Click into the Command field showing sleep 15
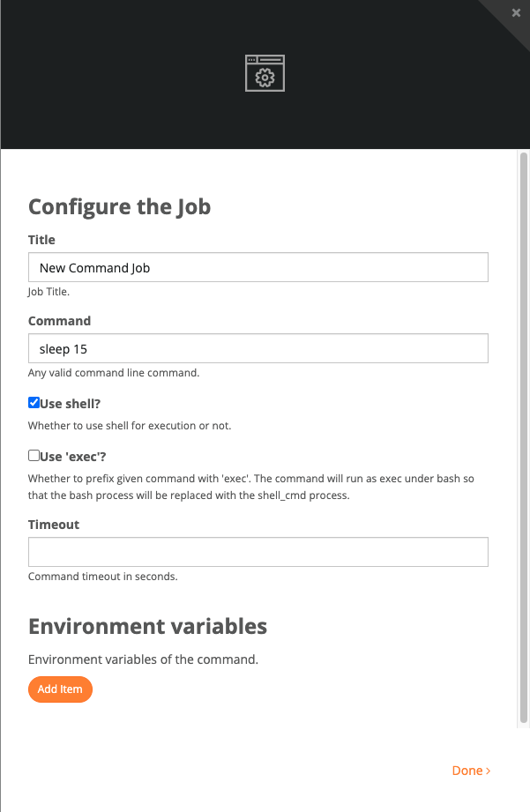Viewport: 530px width, 812px height. click(x=258, y=348)
